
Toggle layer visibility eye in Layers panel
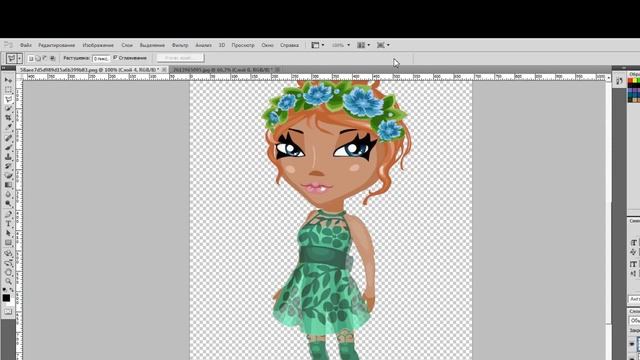tap(632, 344)
